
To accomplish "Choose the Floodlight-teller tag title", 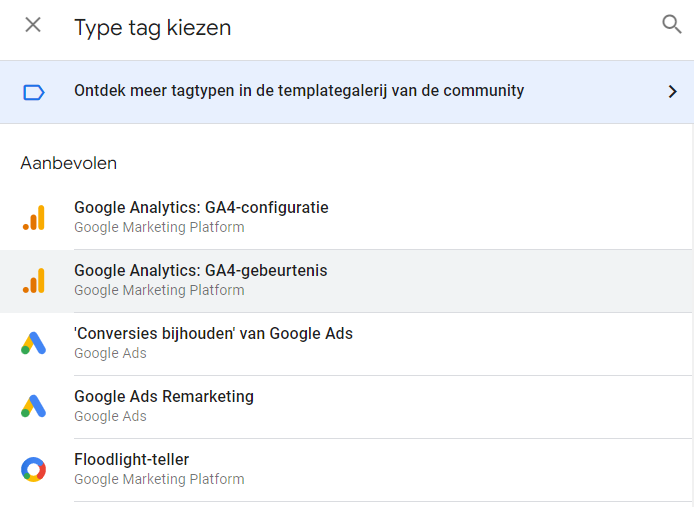I will [131, 460].
